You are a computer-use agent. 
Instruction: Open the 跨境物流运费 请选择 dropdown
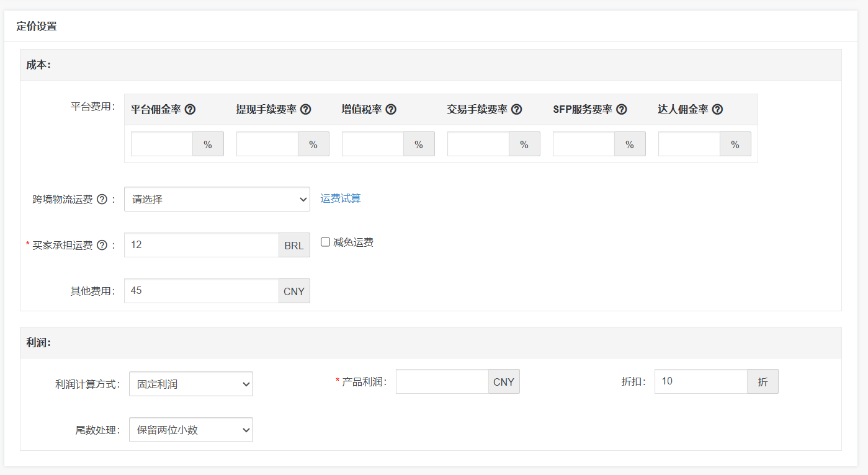[217, 199]
